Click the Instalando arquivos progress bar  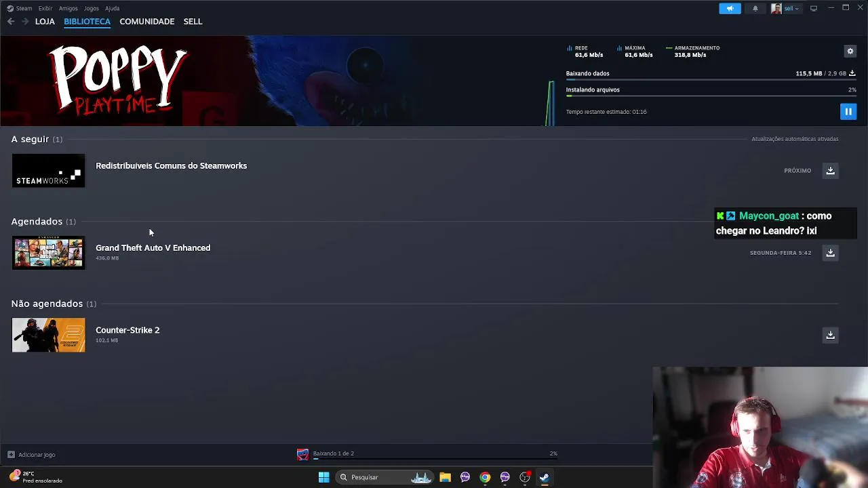tap(711, 96)
